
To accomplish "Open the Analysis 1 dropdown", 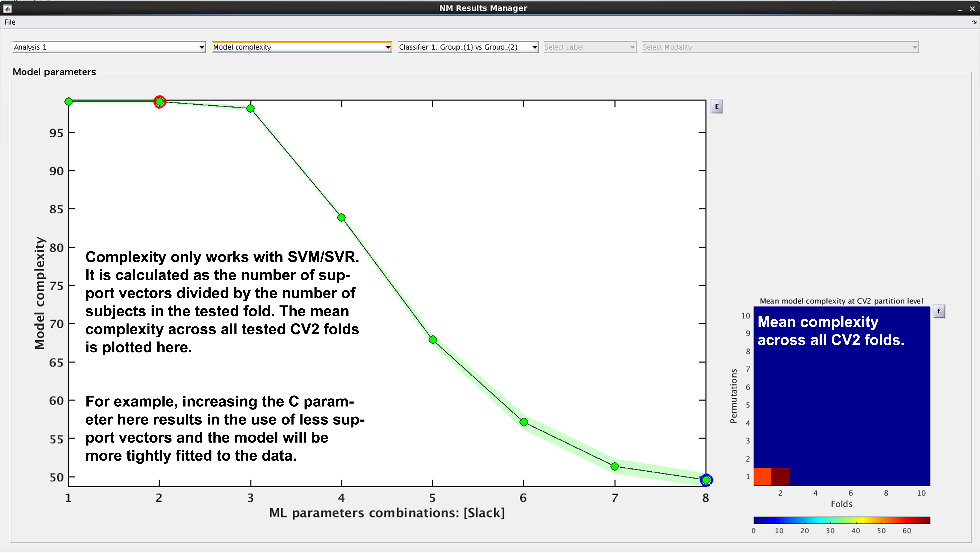I will click(x=109, y=47).
